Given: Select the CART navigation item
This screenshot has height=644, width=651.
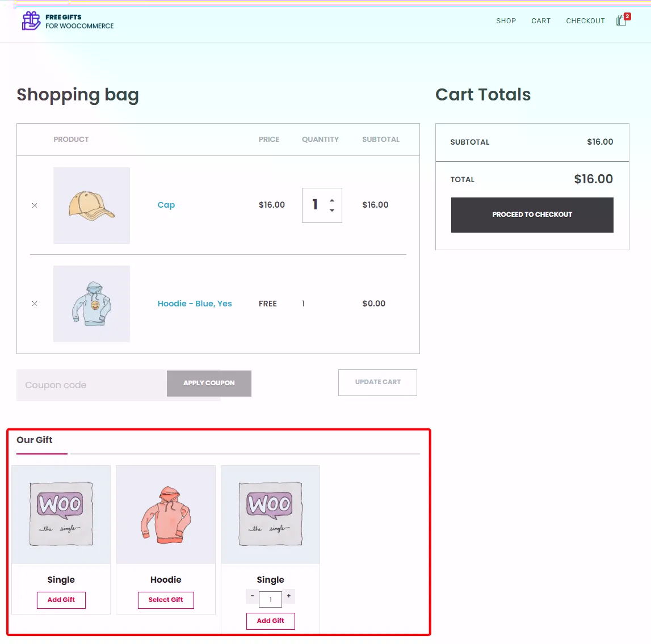Looking at the screenshot, I should 540,20.
